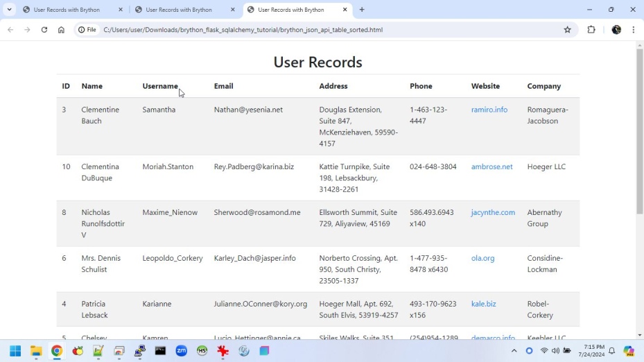
Task: Open Chrome three-dot menu
Action: (633, 30)
